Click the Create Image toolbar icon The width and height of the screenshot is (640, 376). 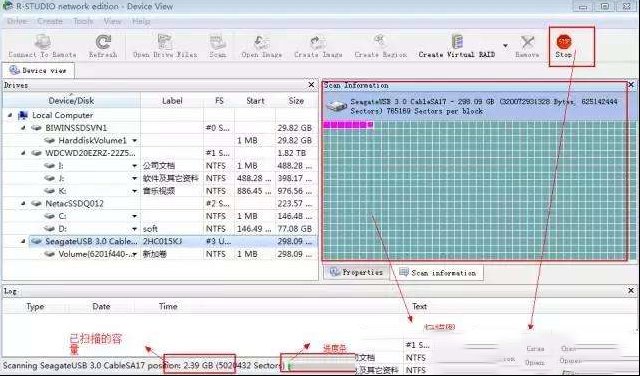(318, 46)
